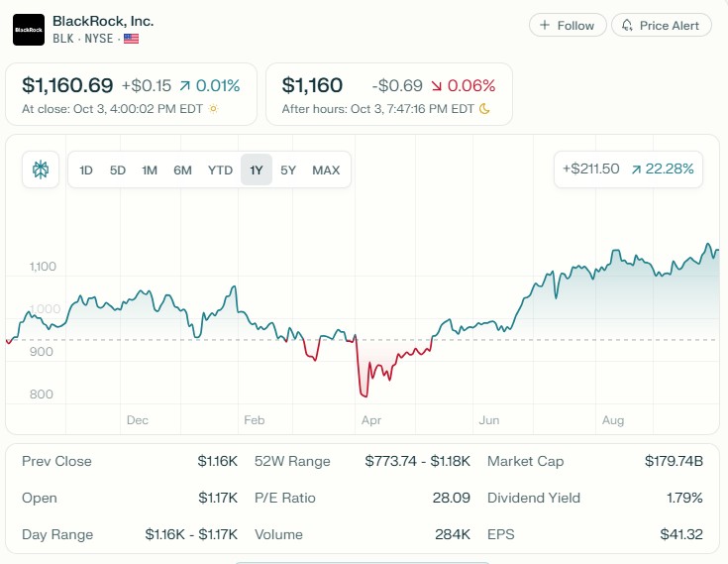The width and height of the screenshot is (728, 564).
Task: Click the BlackRock company logo
Action: pyautogui.click(x=28, y=30)
